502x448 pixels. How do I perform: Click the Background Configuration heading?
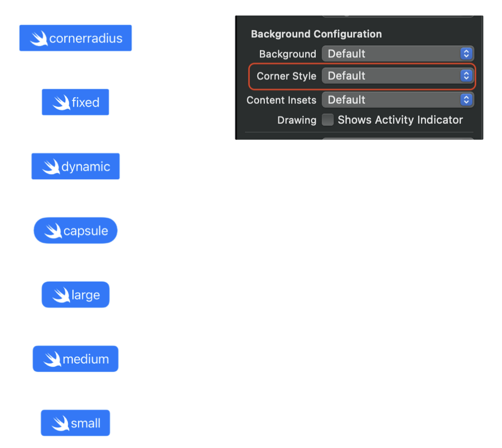point(316,34)
